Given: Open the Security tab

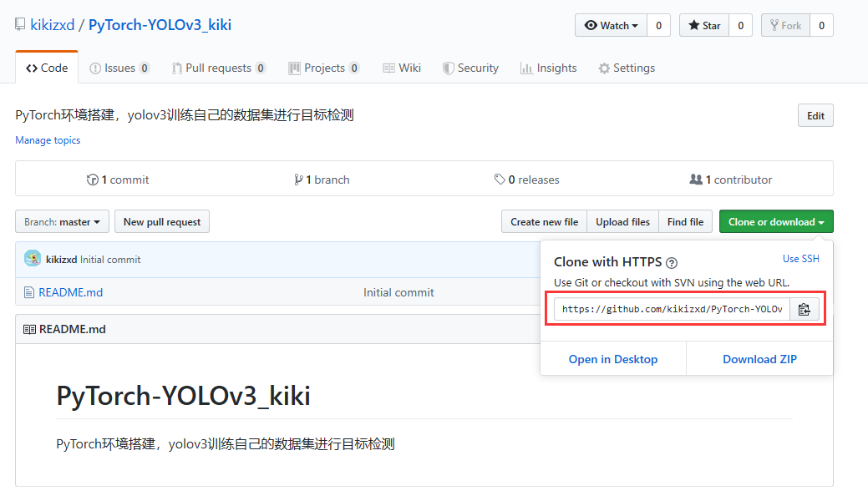Looking at the screenshot, I should click(470, 68).
